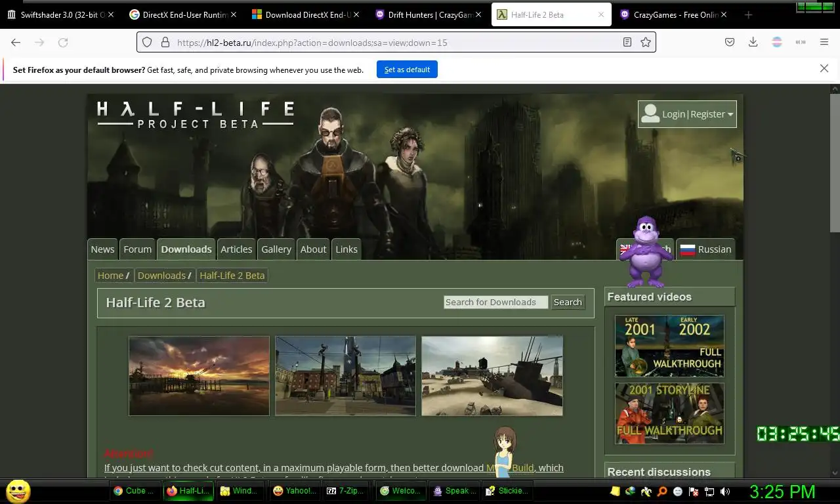Click the smiley face start button
The width and height of the screenshot is (840, 504).
(18, 490)
